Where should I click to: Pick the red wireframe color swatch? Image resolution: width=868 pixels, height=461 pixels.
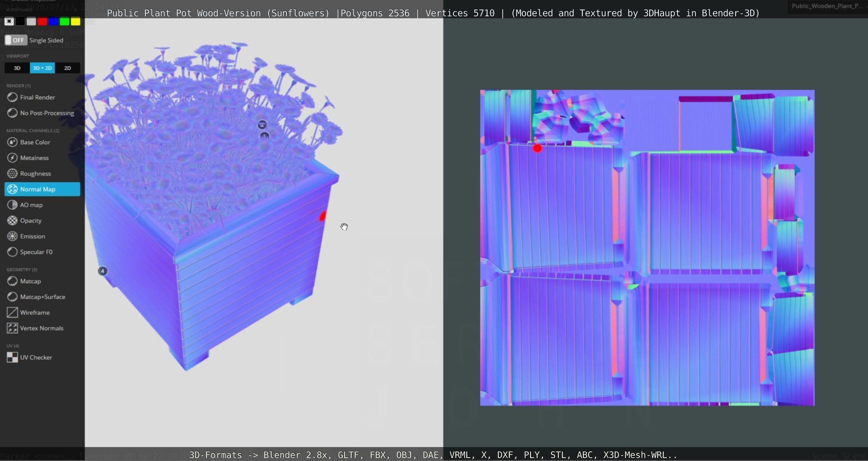click(42, 22)
